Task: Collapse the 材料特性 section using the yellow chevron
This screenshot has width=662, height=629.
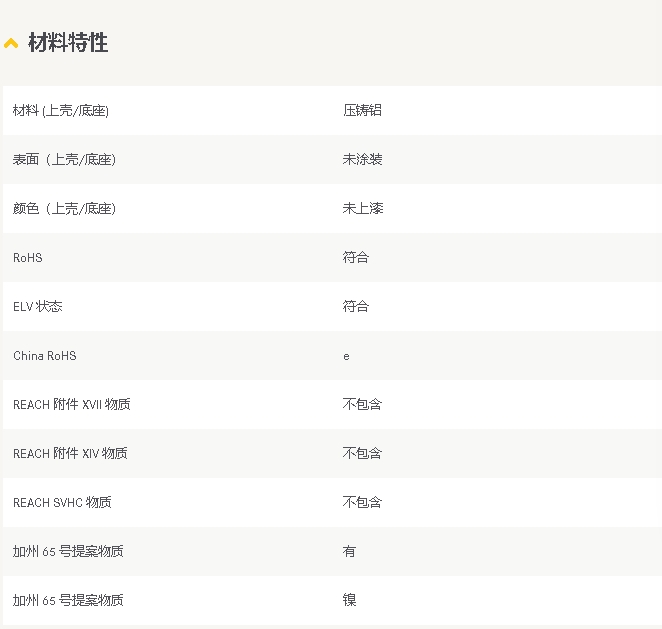Action: click(x=11, y=43)
